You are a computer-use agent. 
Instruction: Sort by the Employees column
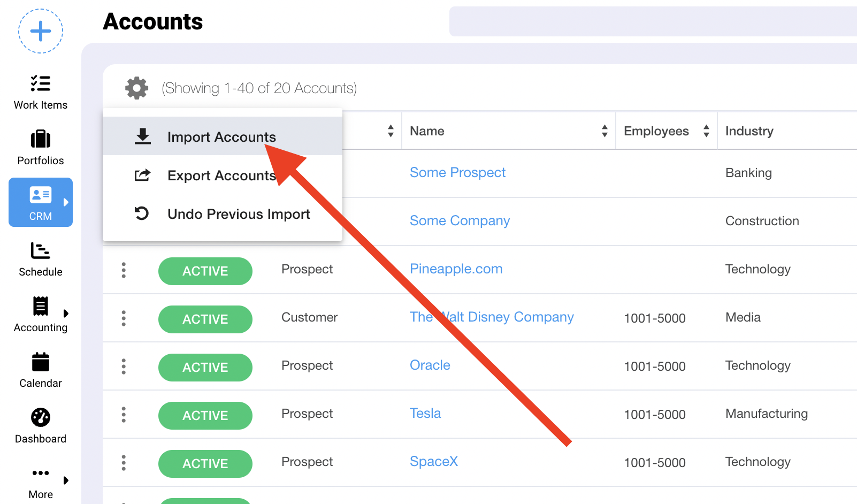pos(706,131)
